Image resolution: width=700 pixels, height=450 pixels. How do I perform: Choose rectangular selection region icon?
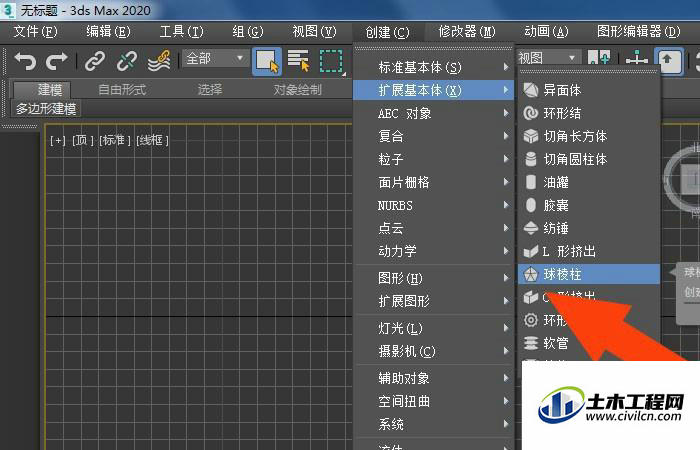click(331, 61)
